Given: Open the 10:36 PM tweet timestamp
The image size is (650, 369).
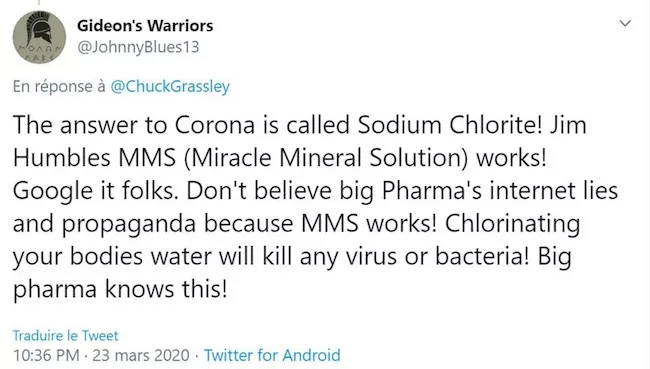Looking at the screenshot, I should tap(46, 355).
